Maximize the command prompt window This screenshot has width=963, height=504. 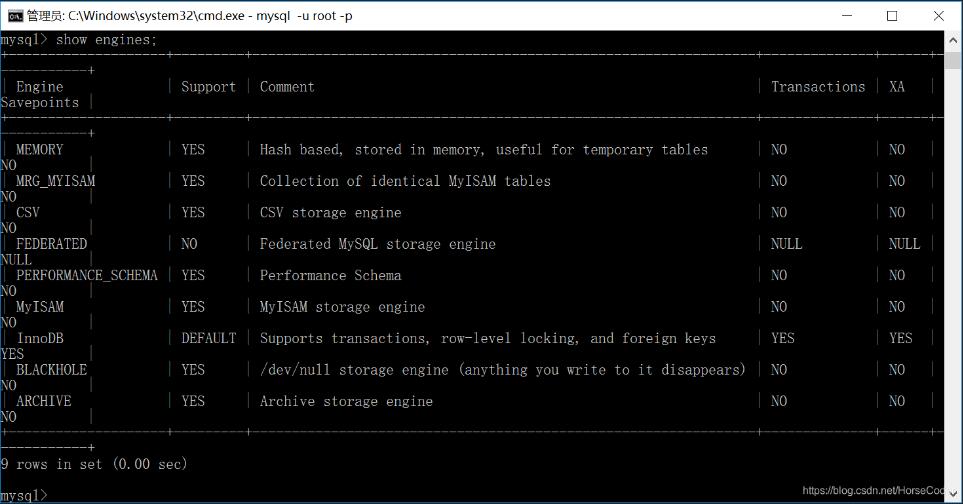click(892, 15)
